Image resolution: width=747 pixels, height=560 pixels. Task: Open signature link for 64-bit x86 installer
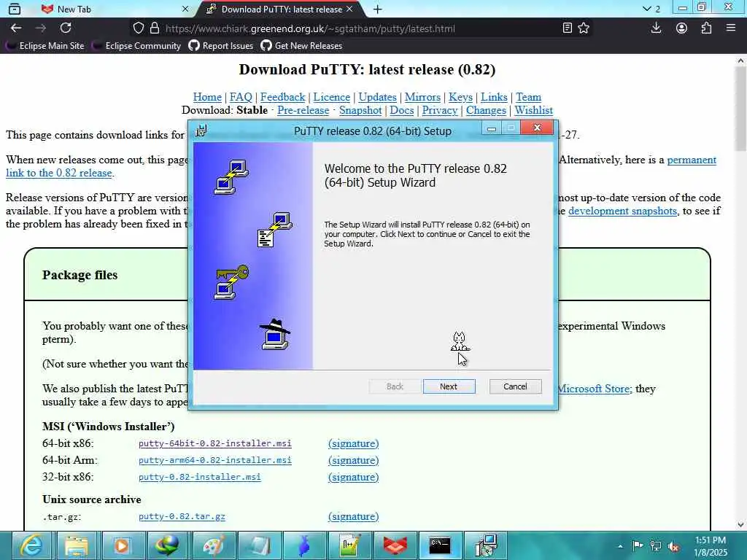[x=354, y=443]
